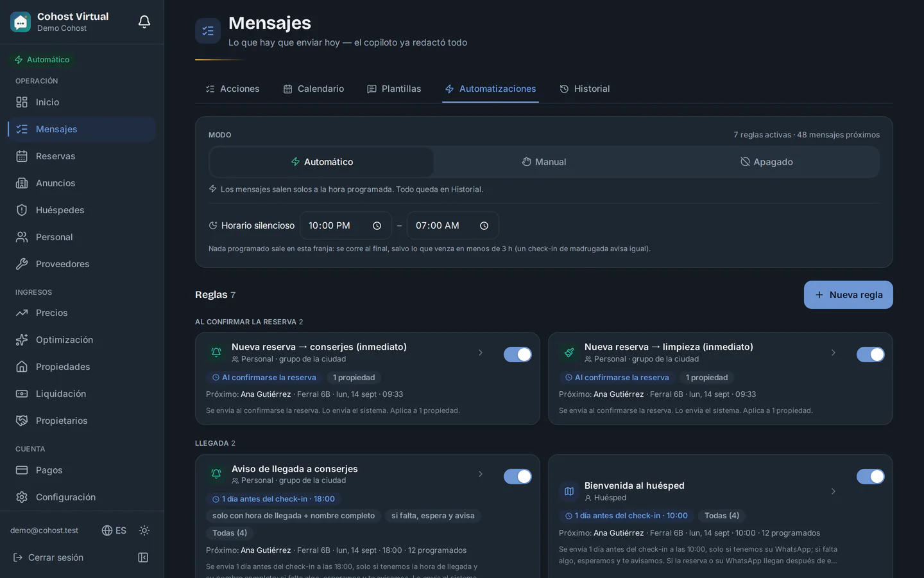Click the Optimización sparkles icon
This screenshot has height=578, width=924.
(x=22, y=340)
